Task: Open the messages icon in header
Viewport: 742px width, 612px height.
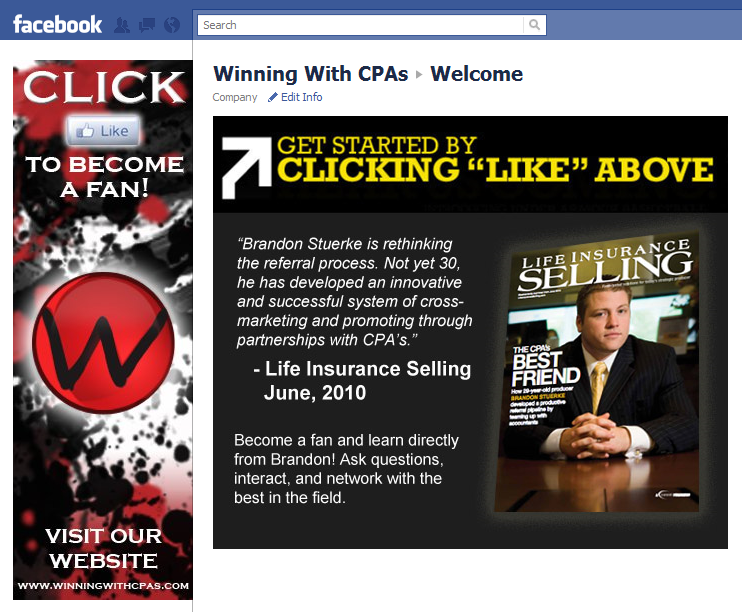Action: coord(147,25)
